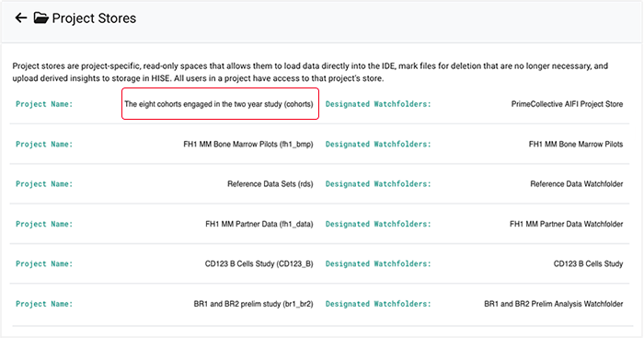
Task: Select CD123 B Cells Study watchfolder
Action: coord(588,263)
